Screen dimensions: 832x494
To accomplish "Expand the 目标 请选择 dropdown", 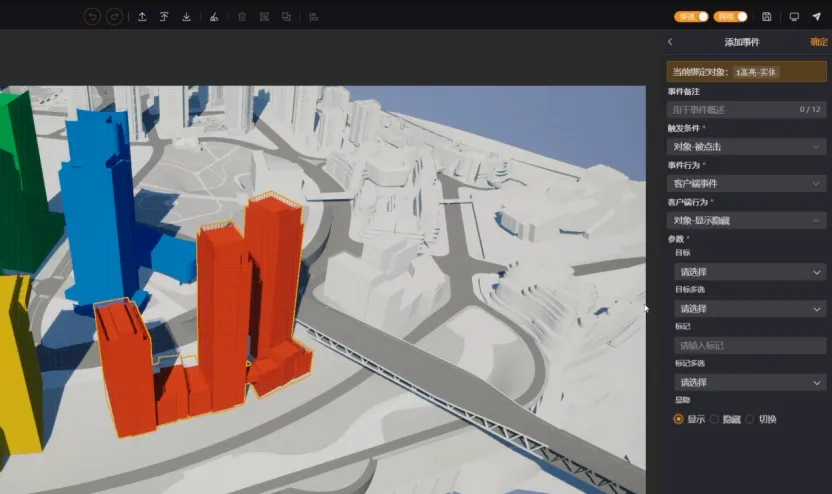I will click(750, 272).
